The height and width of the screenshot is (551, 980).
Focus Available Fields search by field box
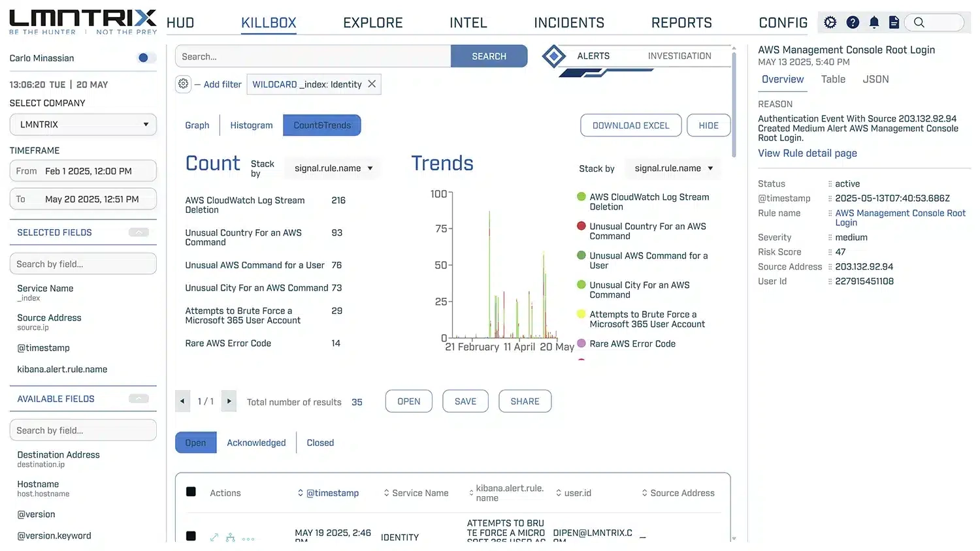tap(83, 430)
